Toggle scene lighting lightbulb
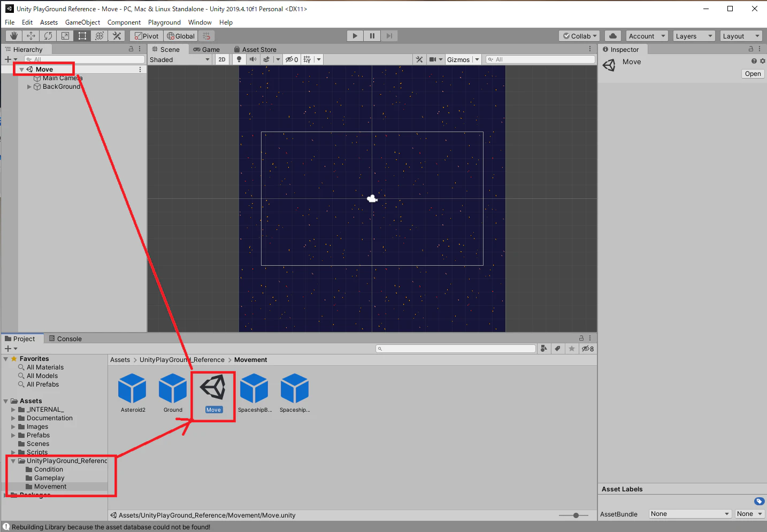The width and height of the screenshot is (767, 532). tap(239, 59)
